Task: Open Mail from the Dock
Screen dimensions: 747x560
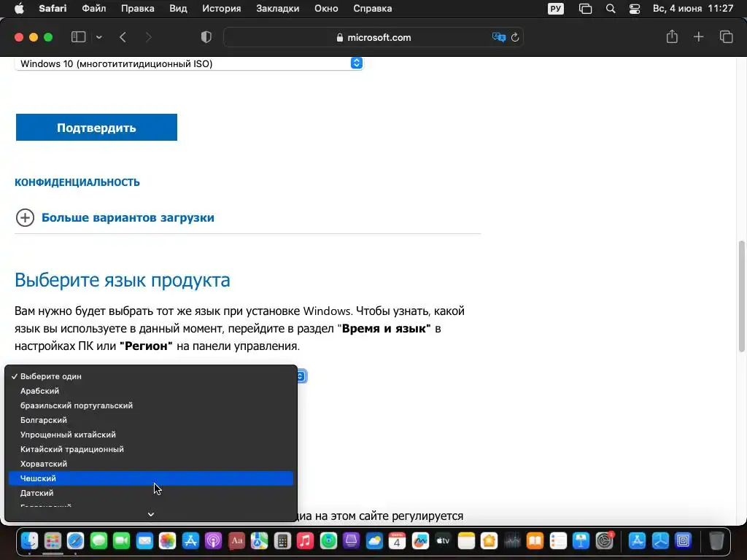Action: (144, 541)
